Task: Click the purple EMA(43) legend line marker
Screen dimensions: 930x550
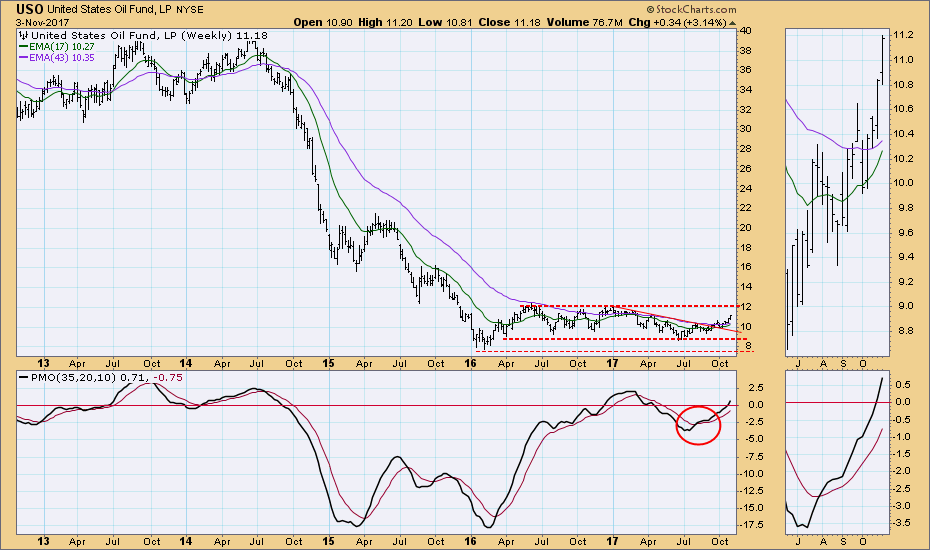Action: [24, 59]
